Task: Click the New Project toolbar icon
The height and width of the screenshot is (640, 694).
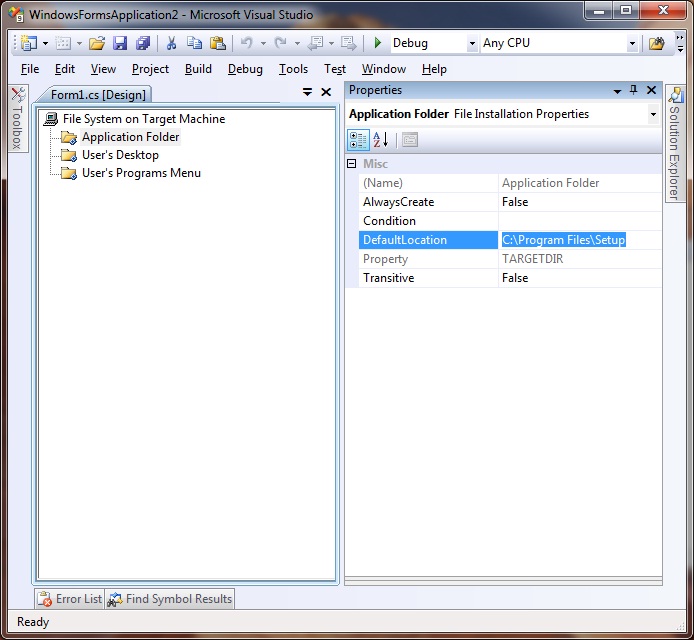Action: (29, 43)
